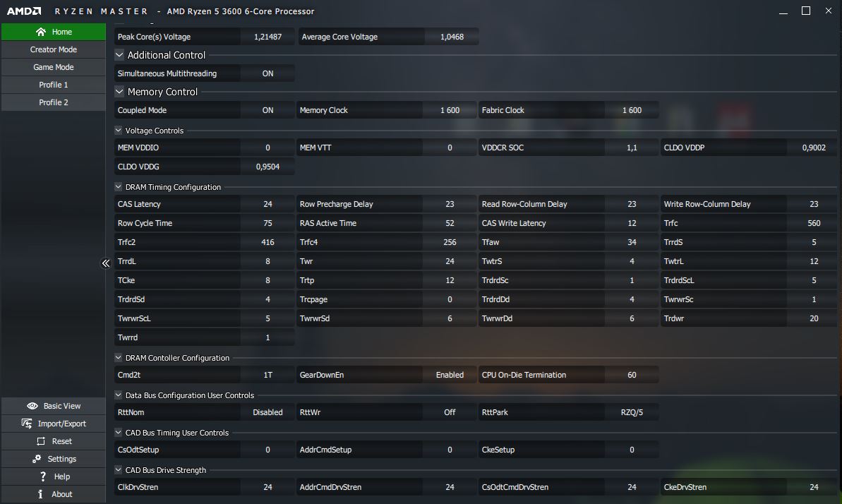Click the AMD logo in title bar
842x504 pixels.
coord(23,11)
